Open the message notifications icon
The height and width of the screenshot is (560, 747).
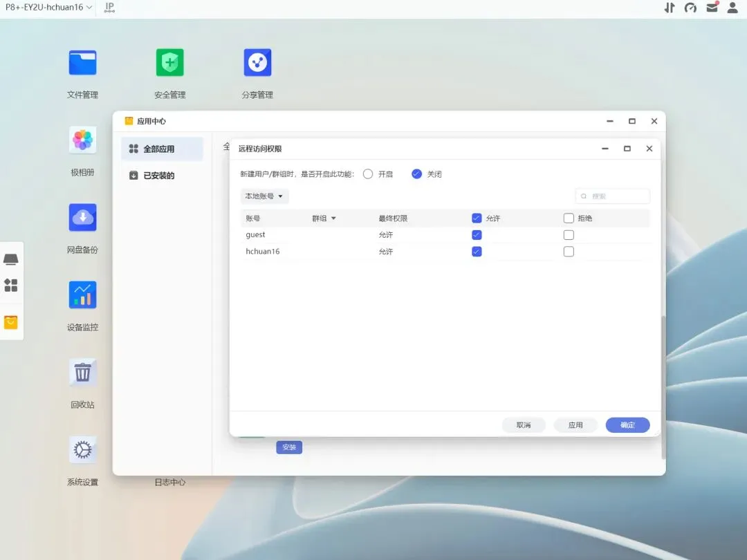(712, 7)
